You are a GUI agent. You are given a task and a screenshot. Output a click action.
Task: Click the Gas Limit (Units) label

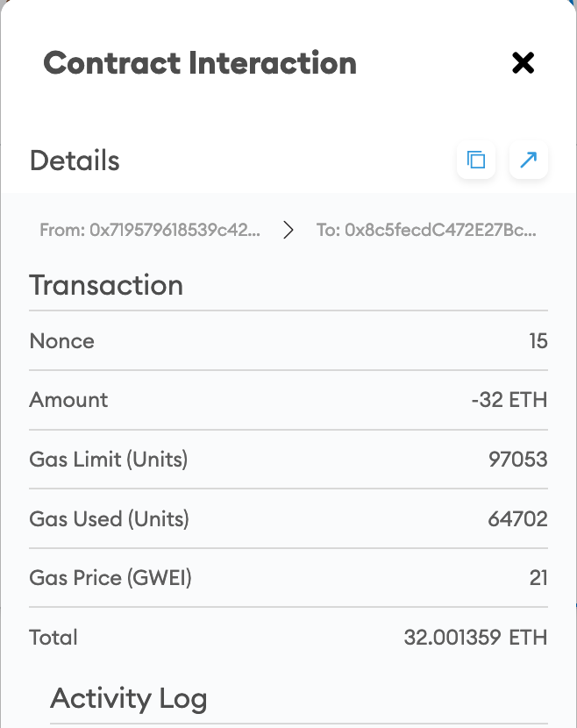[109, 460]
